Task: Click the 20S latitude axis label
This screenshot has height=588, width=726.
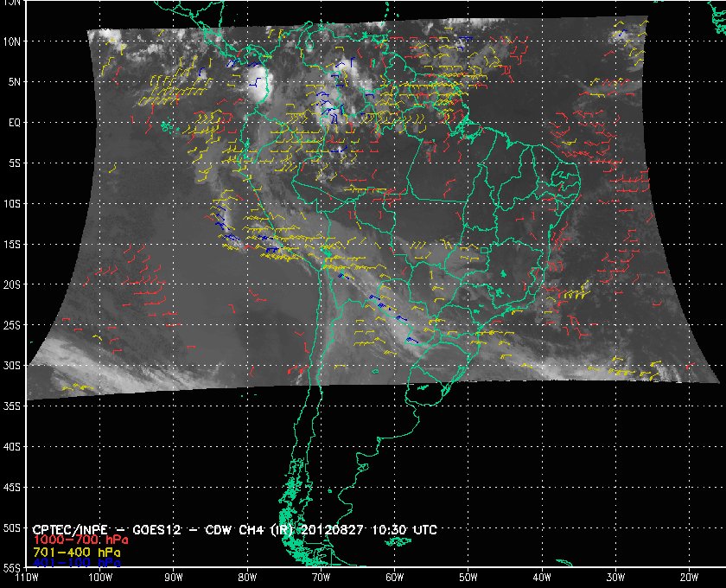Action: pyautogui.click(x=14, y=284)
